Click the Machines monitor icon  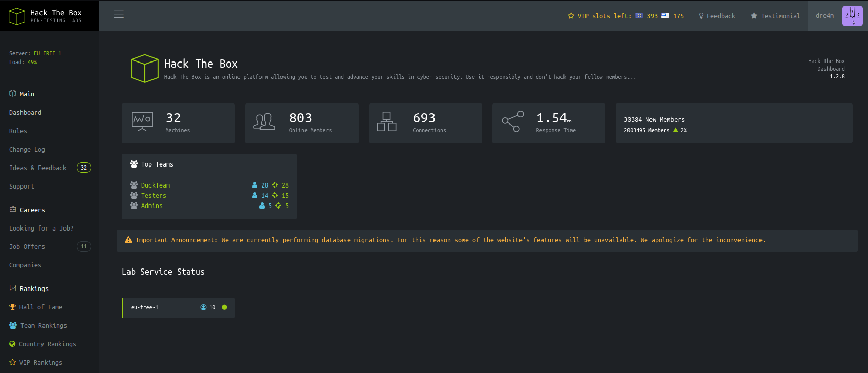(x=142, y=121)
